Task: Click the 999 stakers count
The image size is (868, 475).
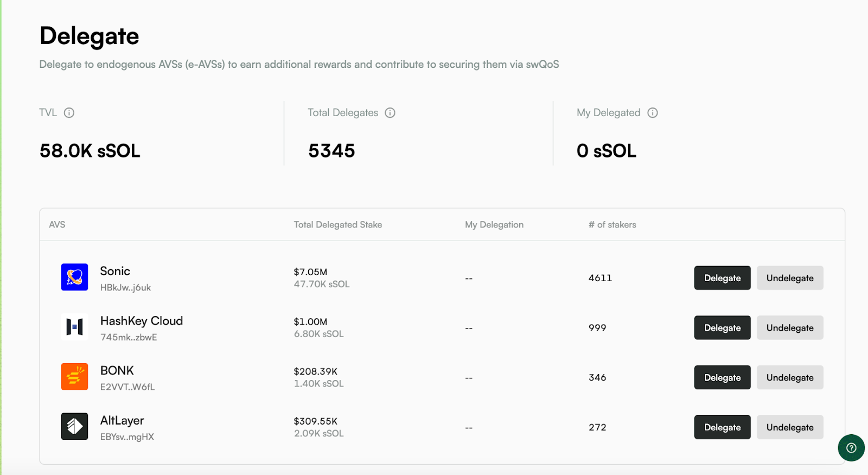Action: coord(597,328)
